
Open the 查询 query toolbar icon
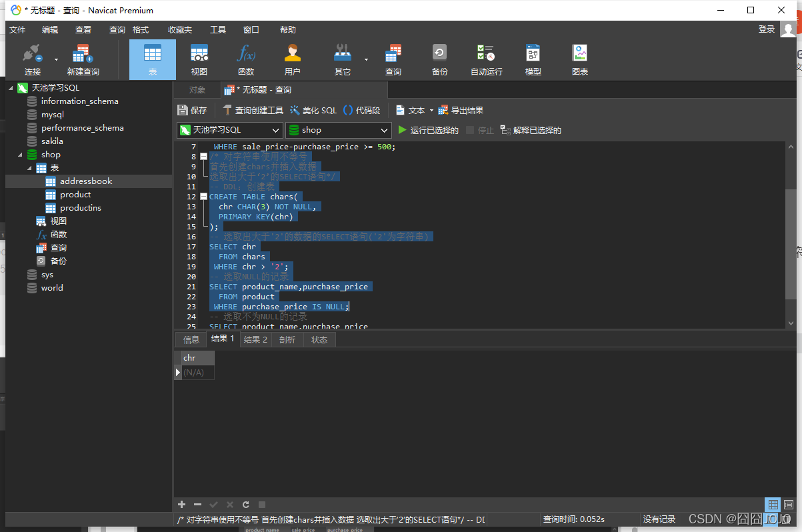coord(393,60)
